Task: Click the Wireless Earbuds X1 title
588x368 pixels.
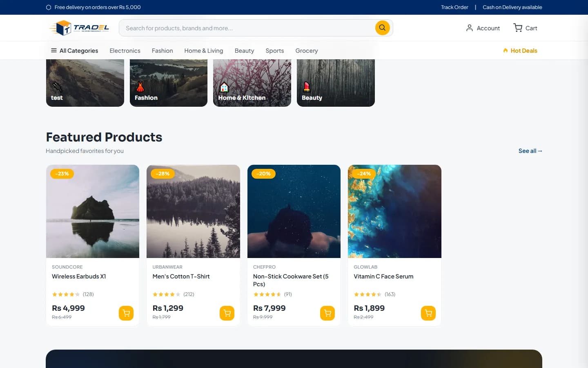Action: coord(79,276)
